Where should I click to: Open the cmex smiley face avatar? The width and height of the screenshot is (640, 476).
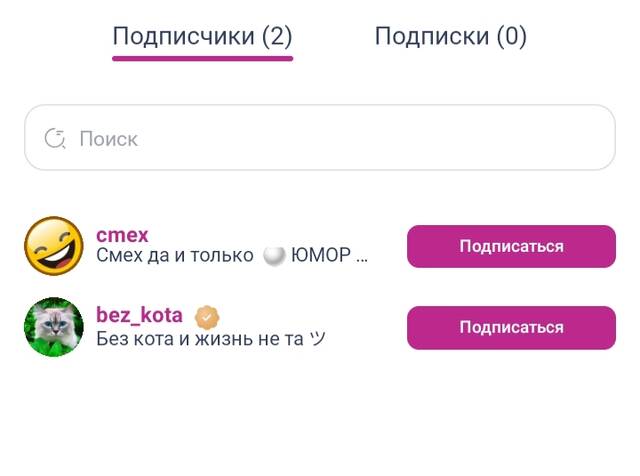tap(54, 246)
